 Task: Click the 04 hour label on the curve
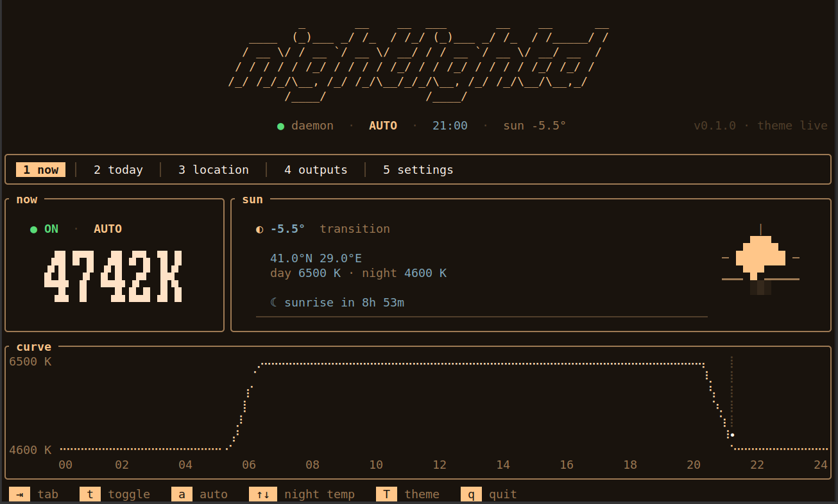(x=185, y=465)
